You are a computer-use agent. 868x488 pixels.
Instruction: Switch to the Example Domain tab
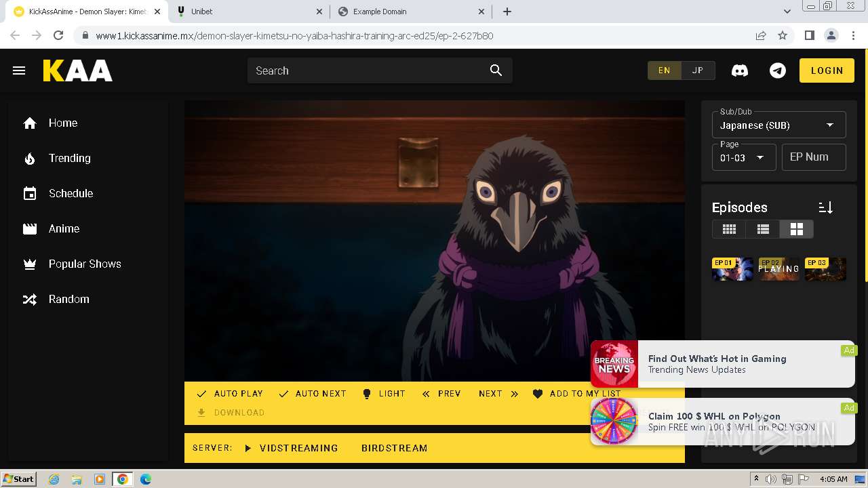tap(412, 12)
